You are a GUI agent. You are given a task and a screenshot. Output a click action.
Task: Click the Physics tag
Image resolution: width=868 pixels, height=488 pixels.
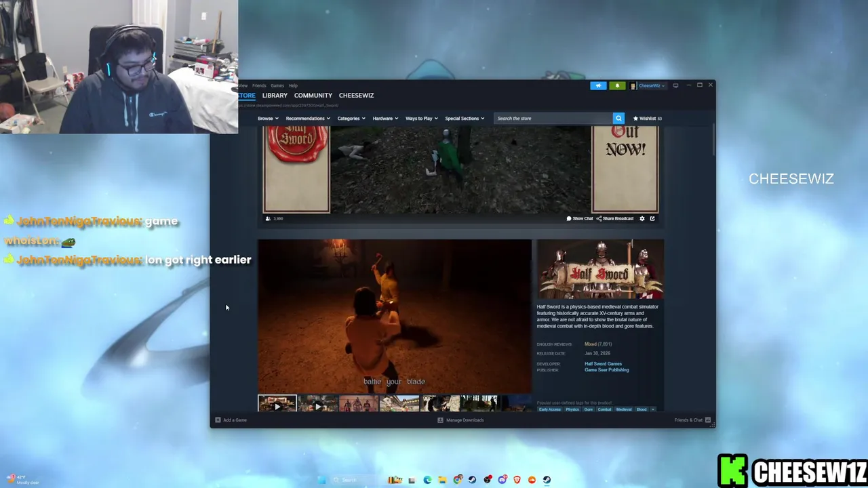(x=572, y=409)
